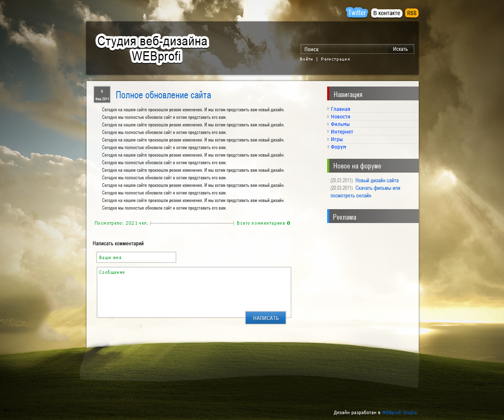Click the Регистрация link
504x420 pixels.
[x=335, y=59]
